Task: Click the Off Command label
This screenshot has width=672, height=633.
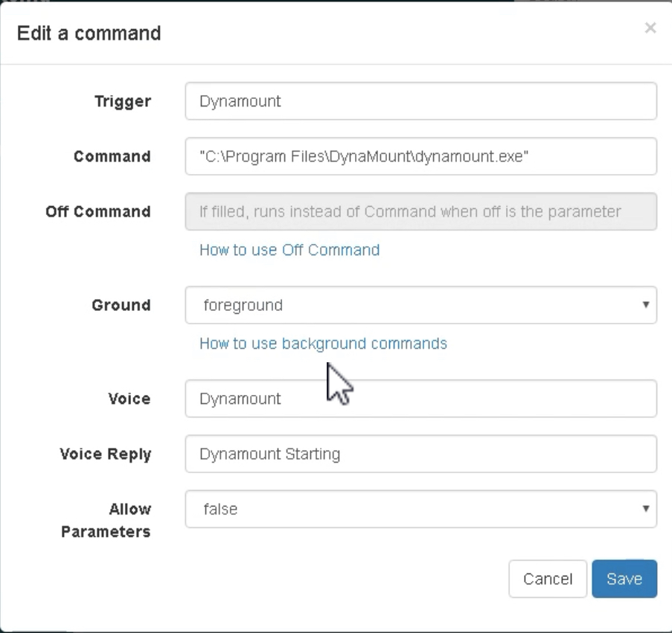Action: (98, 211)
